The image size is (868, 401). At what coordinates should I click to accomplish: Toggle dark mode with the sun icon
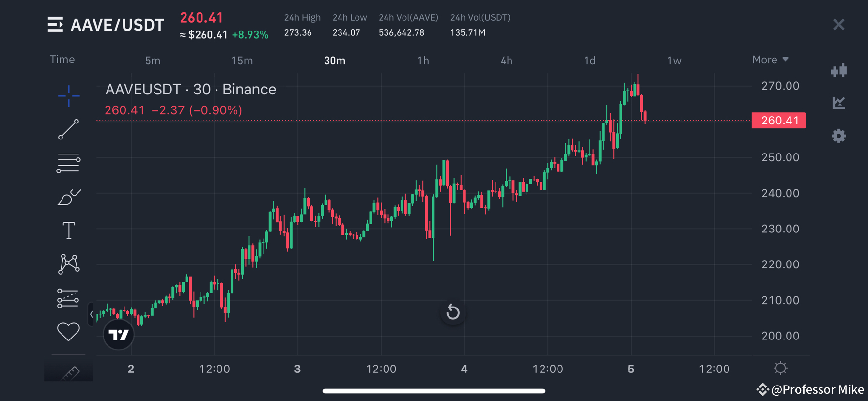coord(780,368)
